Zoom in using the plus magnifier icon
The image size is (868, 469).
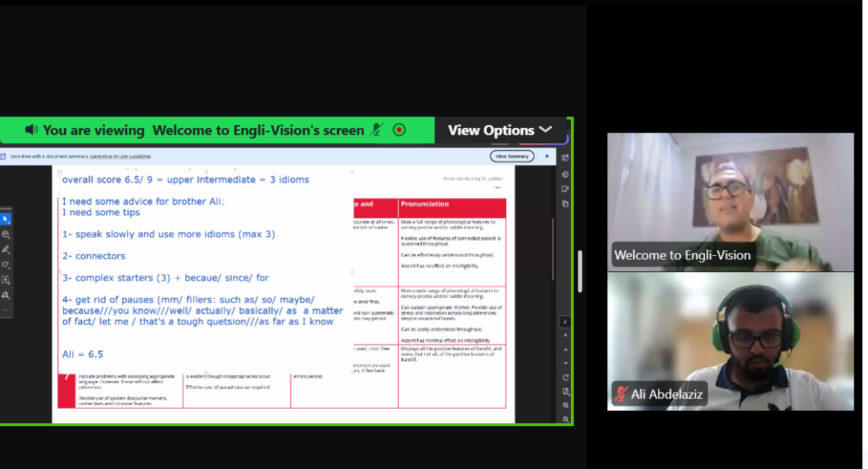tap(565, 405)
